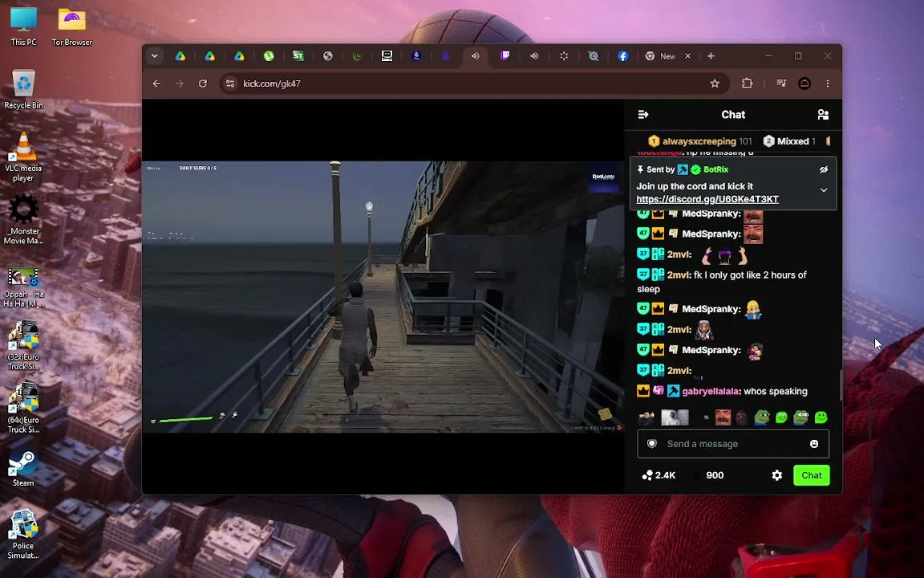Open chat settings gear

tap(776, 475)
